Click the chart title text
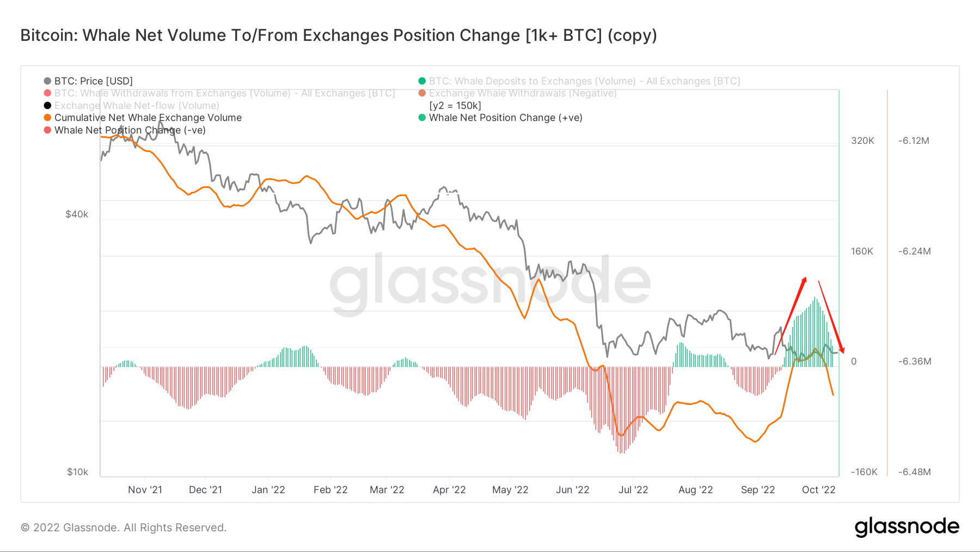 coord(339,35)
